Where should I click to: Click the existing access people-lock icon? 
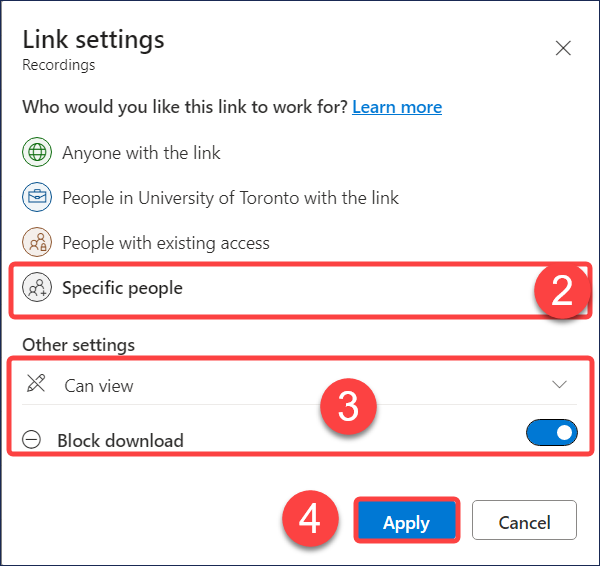tap(37, 242)
